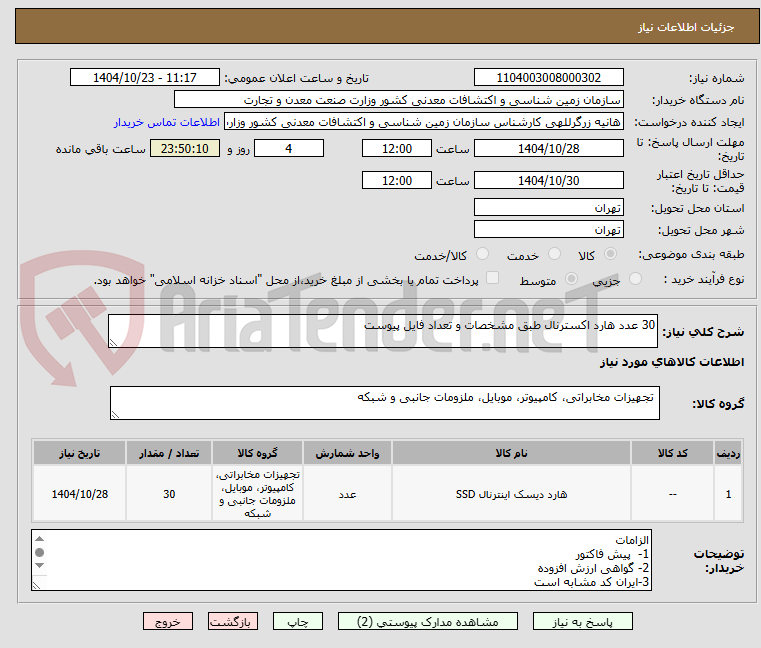Click scroll up arrow in buyer notes box

pyautogui.click(x=40, y=539)
